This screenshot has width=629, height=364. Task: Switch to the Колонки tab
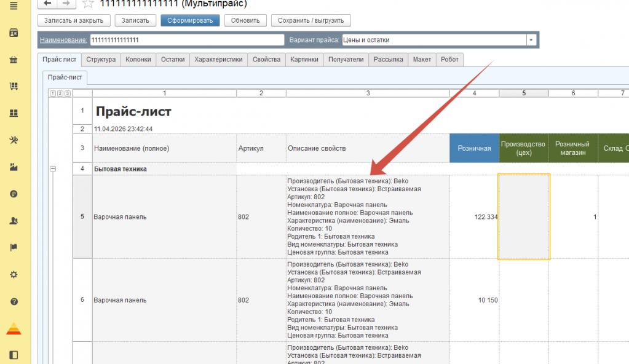click(138, 60)
